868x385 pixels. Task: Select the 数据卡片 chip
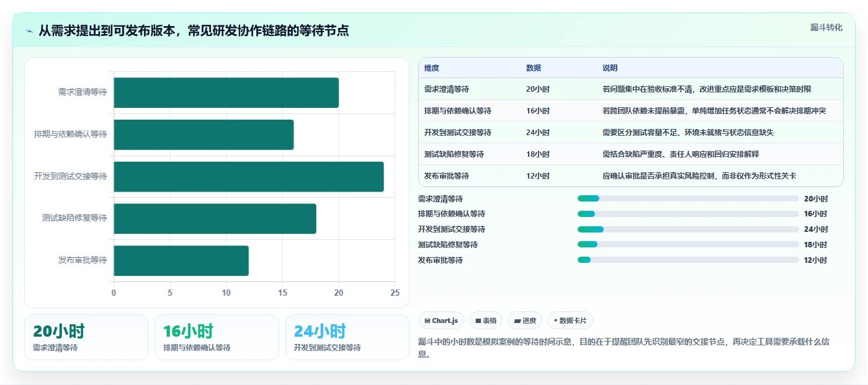(570, 321)
